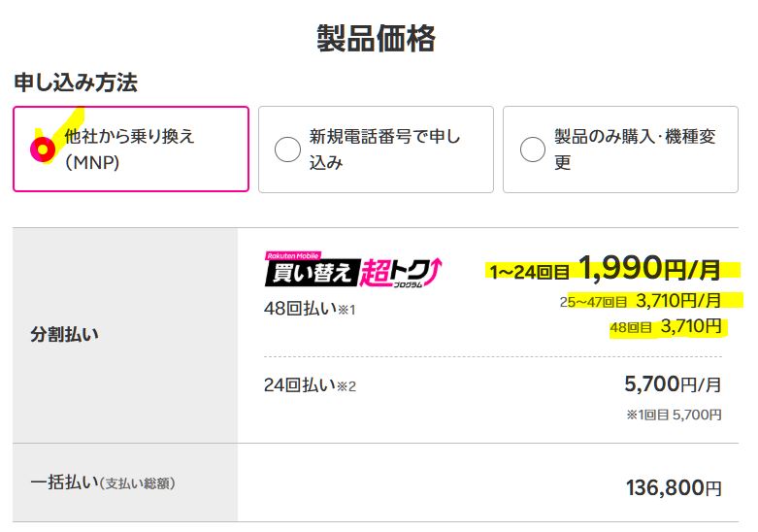Click the ※1回目 5,700円 note
The image size is (758, 532).
674,415
